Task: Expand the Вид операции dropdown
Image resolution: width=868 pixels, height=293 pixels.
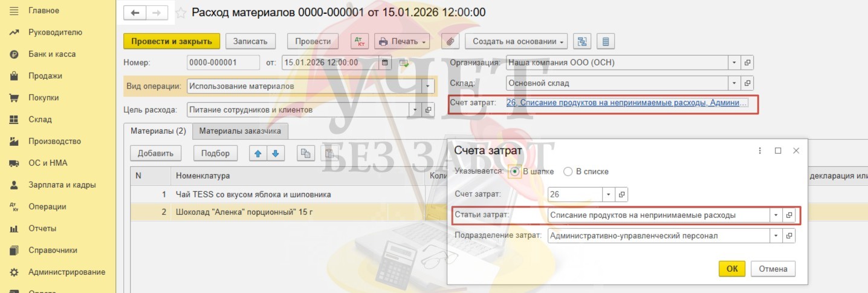Action: tap(429, 86)
